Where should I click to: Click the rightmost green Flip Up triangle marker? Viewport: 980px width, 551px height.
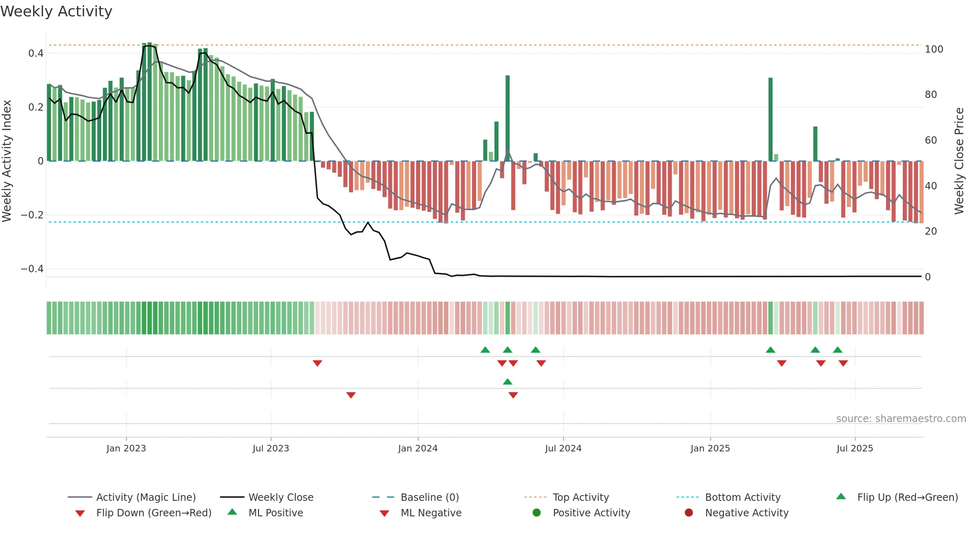coord(837,350)
